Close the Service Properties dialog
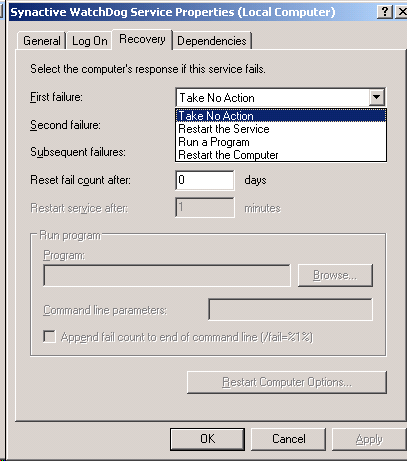Screen dimensions: 407x461 coord(401,12)
